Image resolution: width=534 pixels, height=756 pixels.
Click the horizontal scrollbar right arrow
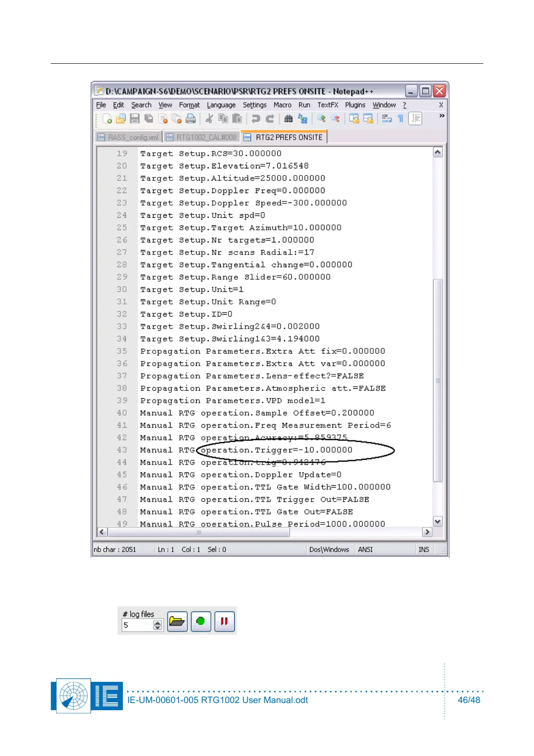[427, 532]
